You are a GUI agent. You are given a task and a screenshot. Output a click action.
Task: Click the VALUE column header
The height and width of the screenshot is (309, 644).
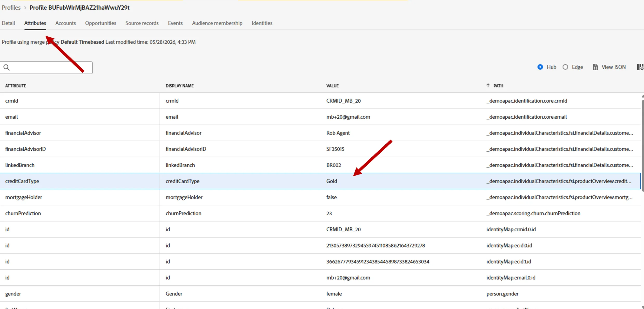pos(332,86)
